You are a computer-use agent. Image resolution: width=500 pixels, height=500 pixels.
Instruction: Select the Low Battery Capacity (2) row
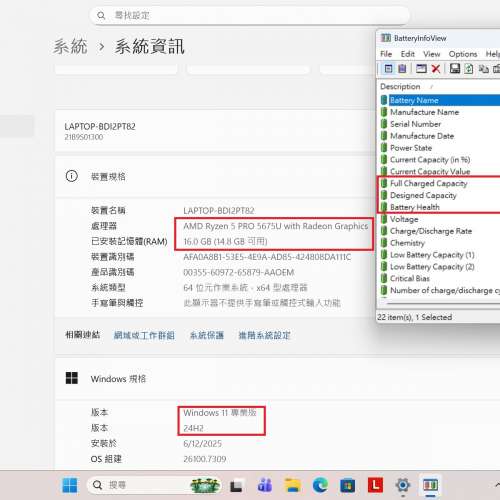(x=440, y=267)
